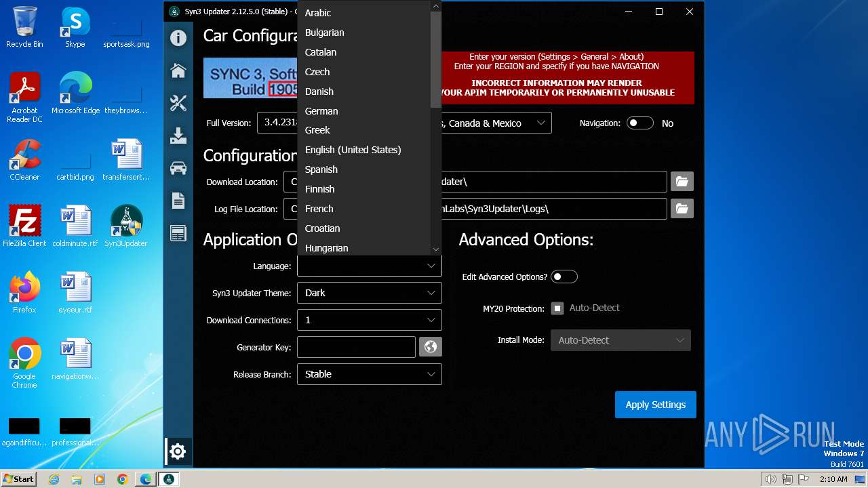This screenshot has height=488, width=868.
Task: Click scroll down arrow of language list
Action: tap(436, 249)
